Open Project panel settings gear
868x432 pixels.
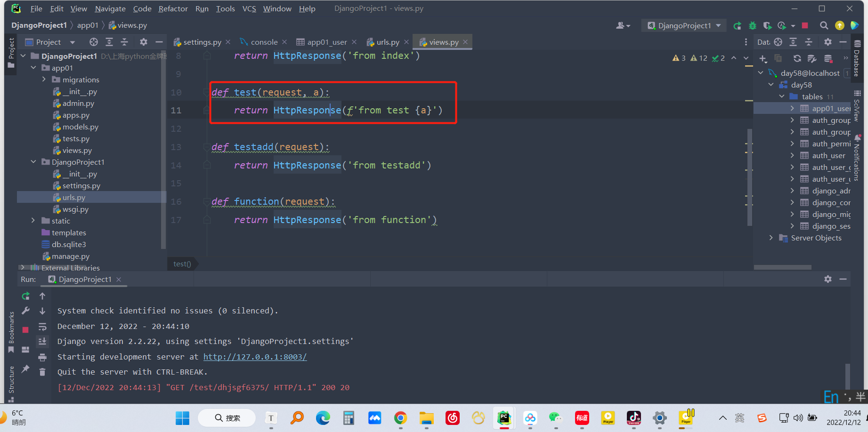[x=144, y=42]
